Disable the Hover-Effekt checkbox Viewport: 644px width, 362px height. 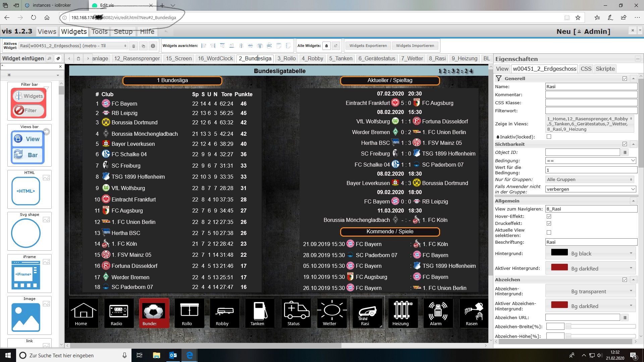click(549, 216)
